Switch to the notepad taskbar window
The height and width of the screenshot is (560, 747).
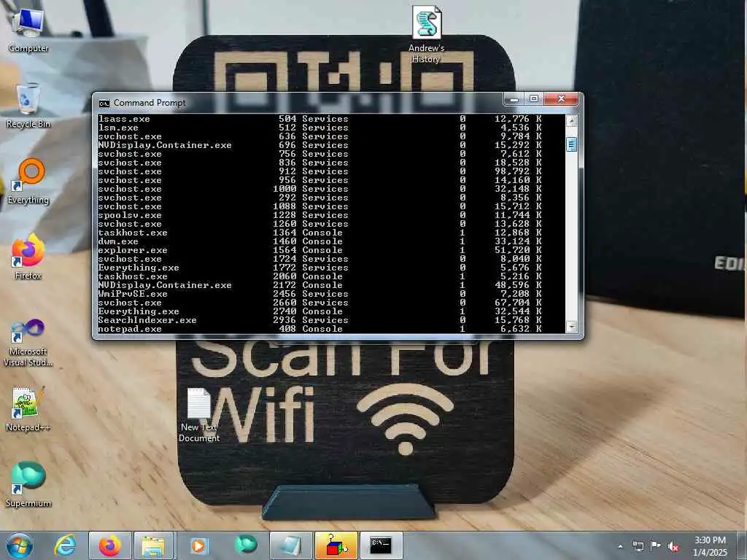(x=290, y=545)
